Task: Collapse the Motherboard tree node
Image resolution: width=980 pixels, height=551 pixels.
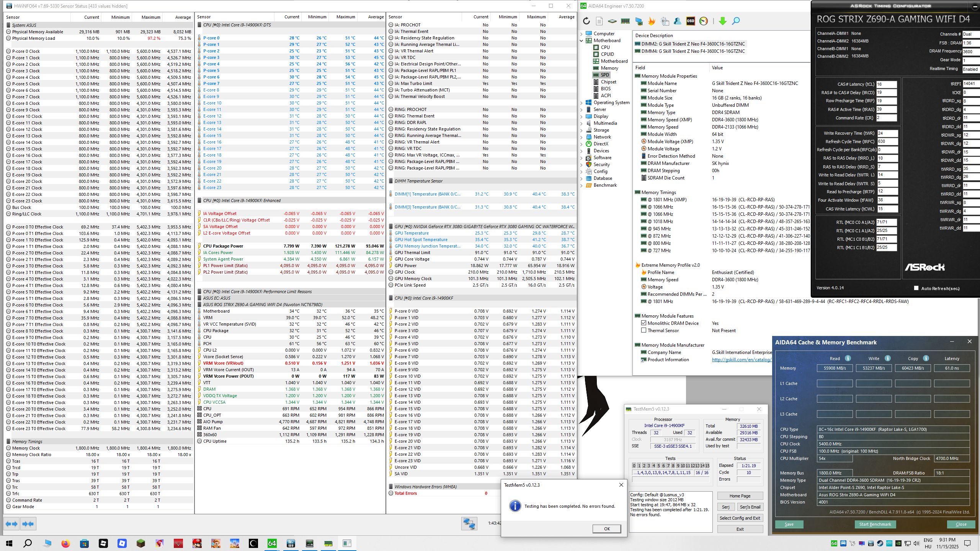Action: click(x=582, y=41)
